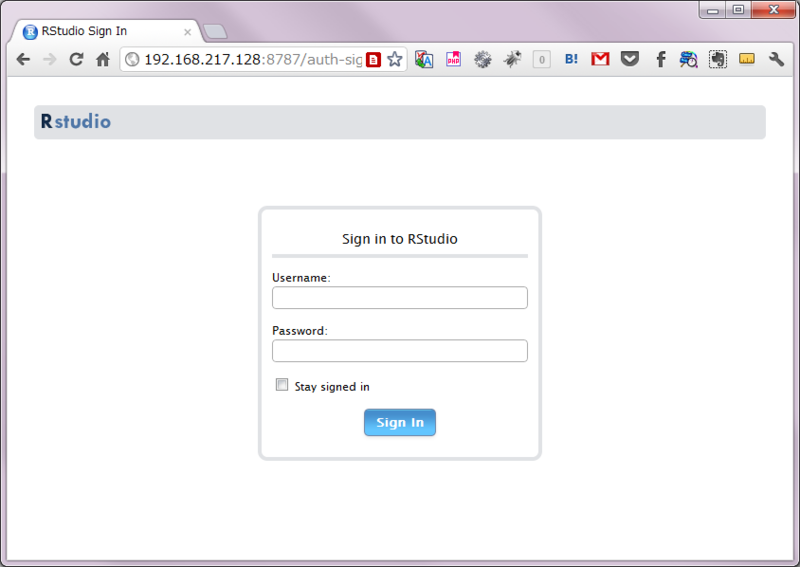Open the ruler measurement extension
The width and height of the screenshot is (800, 567).
(x=747, y=60)
